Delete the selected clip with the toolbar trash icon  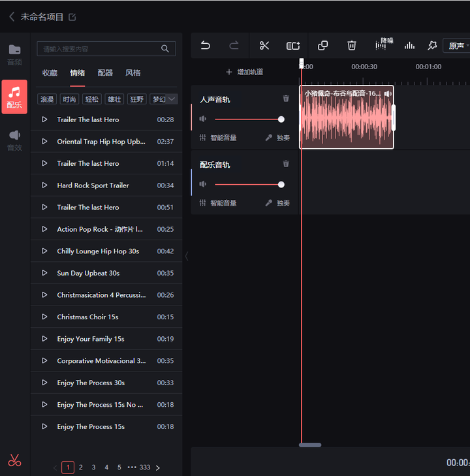coord(351,46)
